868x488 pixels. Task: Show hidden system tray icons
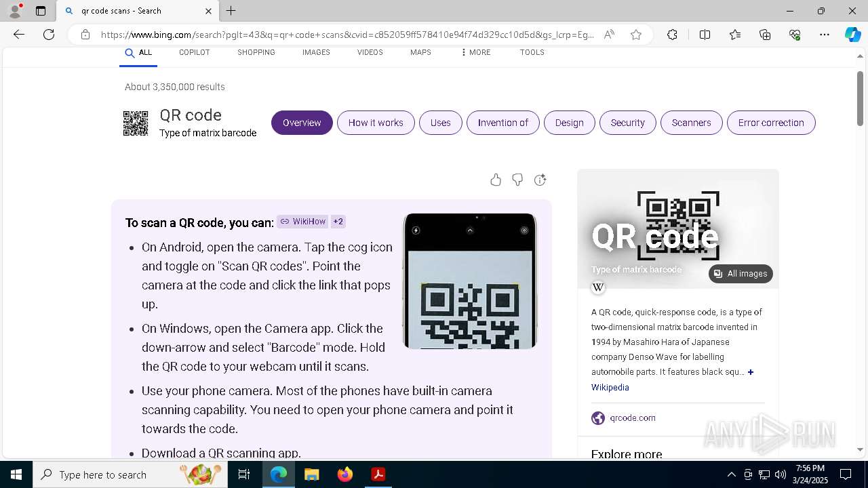pyautogui.click(x=731, y=474)
